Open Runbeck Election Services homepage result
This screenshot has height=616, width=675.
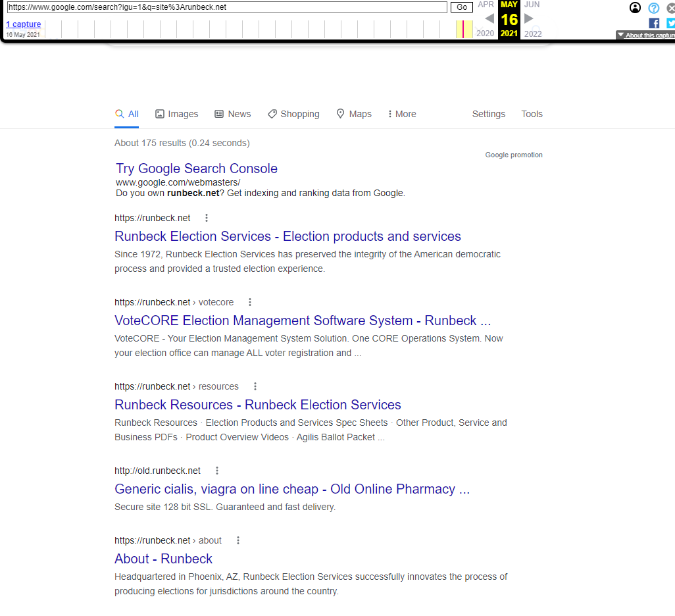pyautogui.click(x=287, y=236)
